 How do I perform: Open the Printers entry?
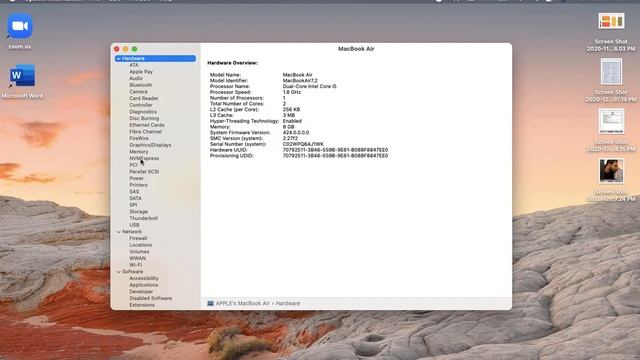pyautogui.click(x=138, y=185)
